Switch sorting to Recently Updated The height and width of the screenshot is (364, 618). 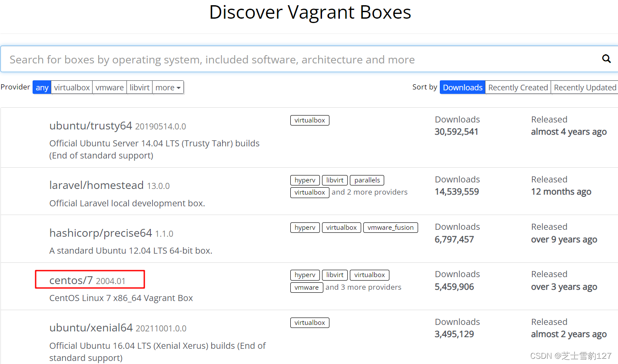tap(584, 87)
